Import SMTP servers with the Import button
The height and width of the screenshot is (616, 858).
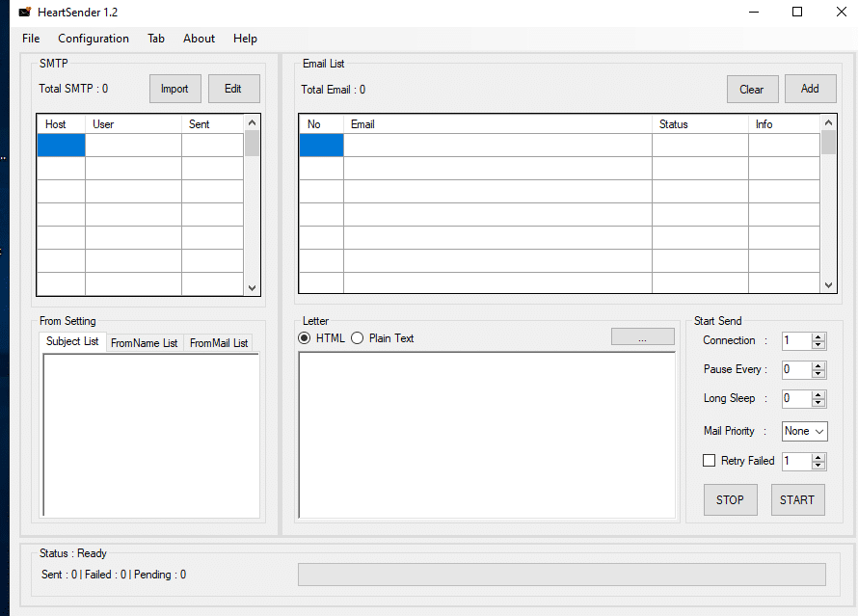click(x=174, y=88)
